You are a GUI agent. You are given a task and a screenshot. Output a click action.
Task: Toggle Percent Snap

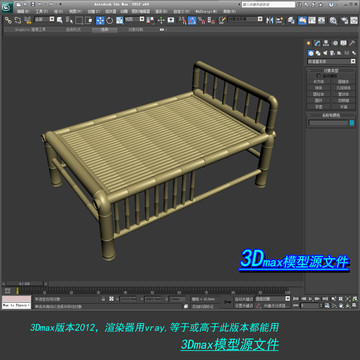[x=201, y=20]
